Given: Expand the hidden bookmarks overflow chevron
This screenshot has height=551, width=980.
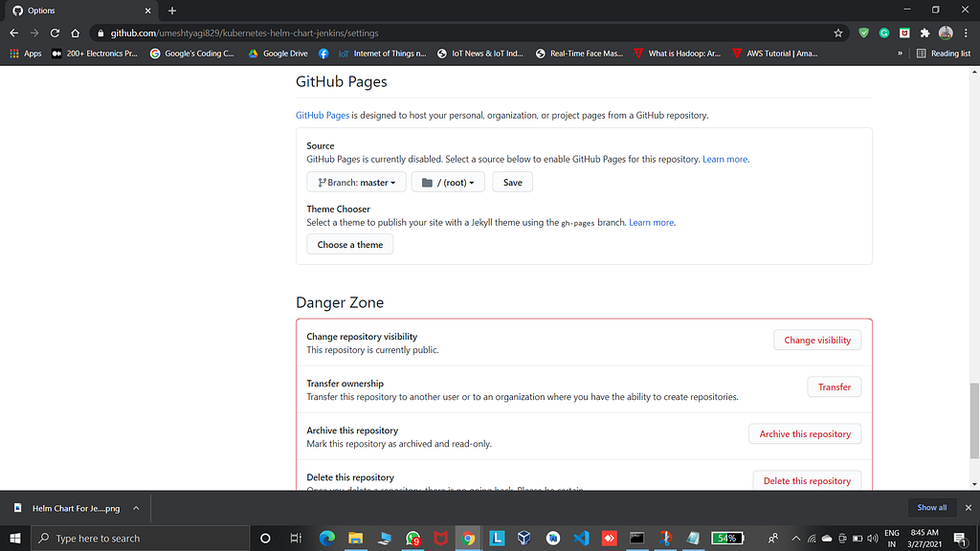Looking at the screenshot, I should tap(900, 54).
